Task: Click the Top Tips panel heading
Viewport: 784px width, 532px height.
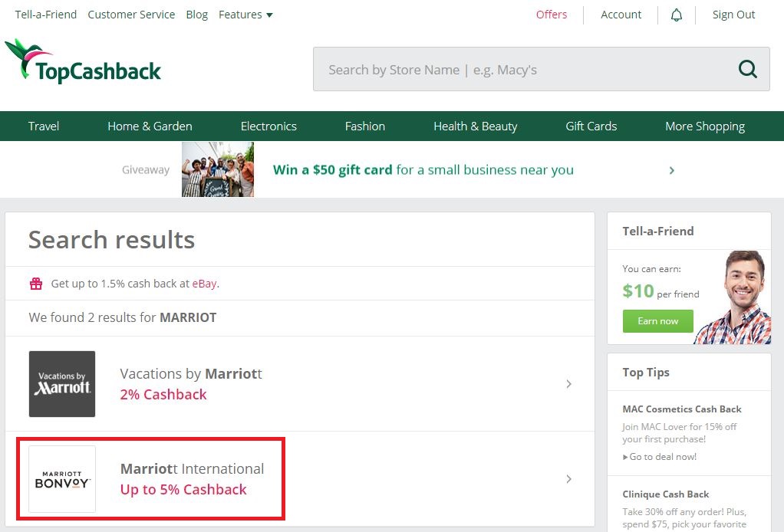Action: [646, 373]
